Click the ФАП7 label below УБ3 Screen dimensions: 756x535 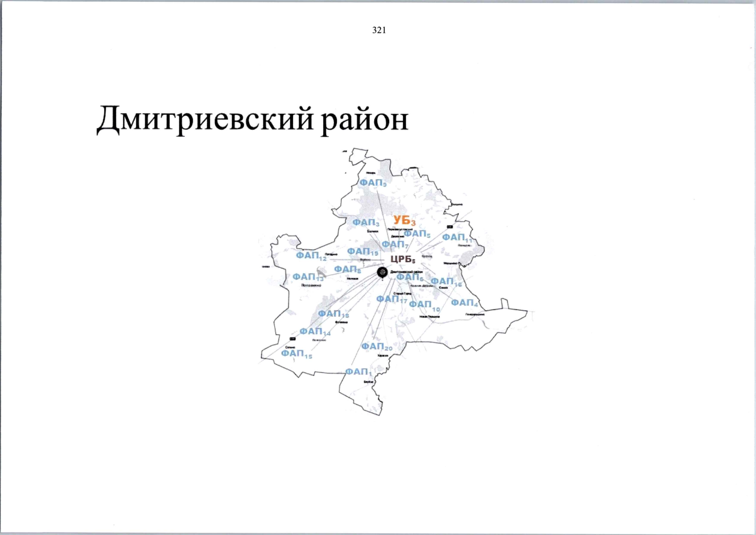pos(396,244)
